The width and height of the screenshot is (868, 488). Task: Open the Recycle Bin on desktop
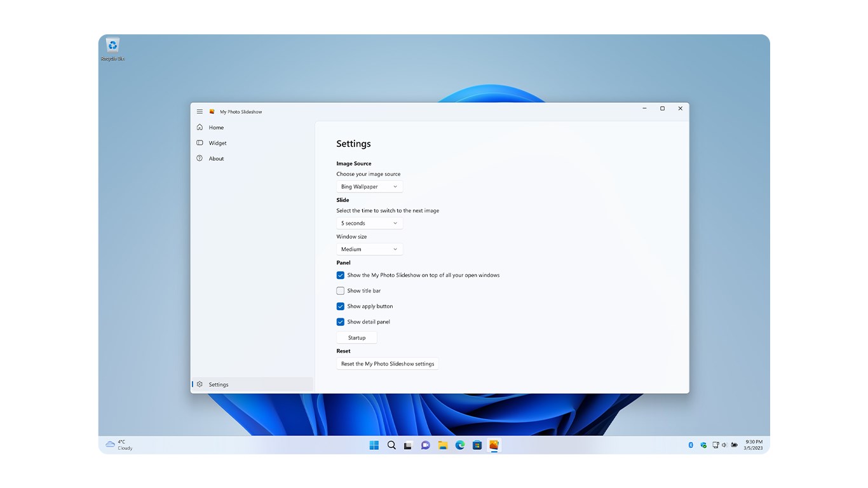point(112,50)
